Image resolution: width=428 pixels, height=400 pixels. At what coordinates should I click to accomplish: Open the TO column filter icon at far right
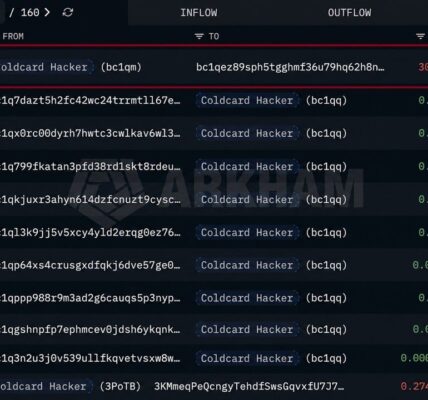coord(420,36)
